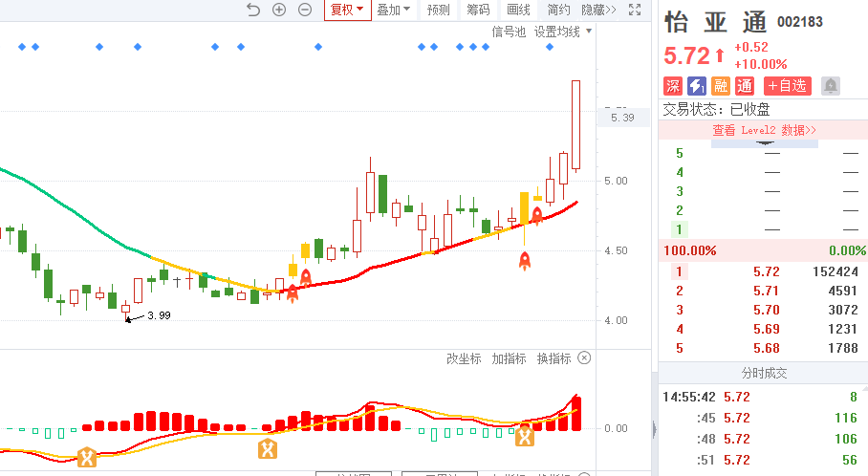Switch to 简约 view

click(x=558, y=10)
